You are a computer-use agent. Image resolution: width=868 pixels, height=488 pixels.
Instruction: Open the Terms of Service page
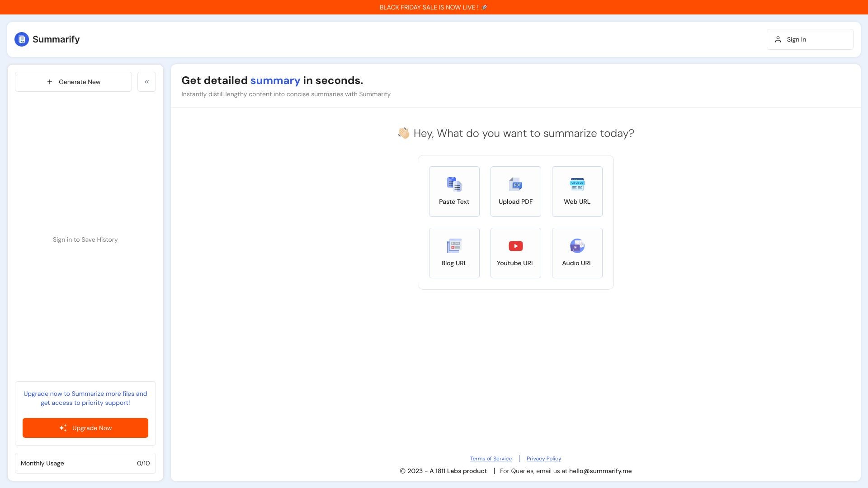[x=491, y=458]
